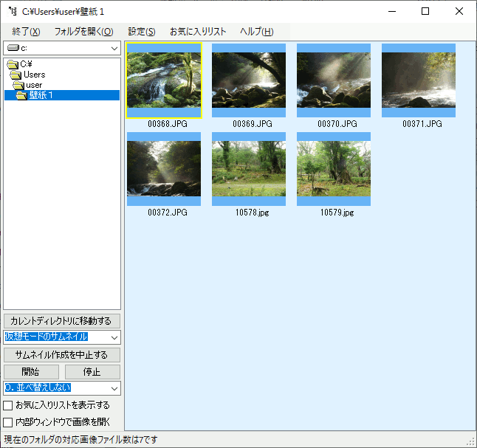Image resolution: width=477 pixels, height=448 pixels.
Task: Click the 10579.jpg thumbnail
Action: pos(334,169)
